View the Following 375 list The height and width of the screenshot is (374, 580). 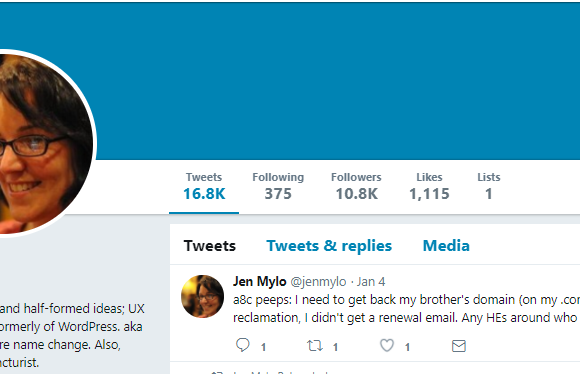click(278, 187)
